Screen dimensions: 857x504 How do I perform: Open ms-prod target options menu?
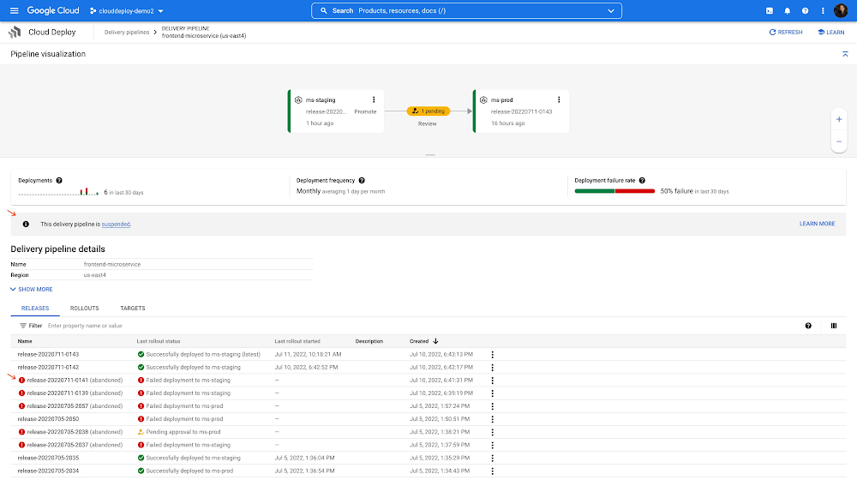[559, 99]
